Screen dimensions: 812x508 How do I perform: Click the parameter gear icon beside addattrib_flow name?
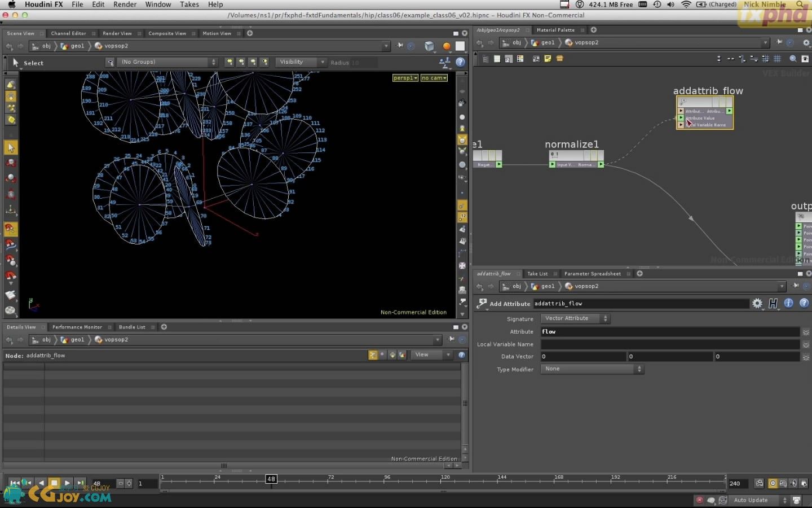pos(757,304)
